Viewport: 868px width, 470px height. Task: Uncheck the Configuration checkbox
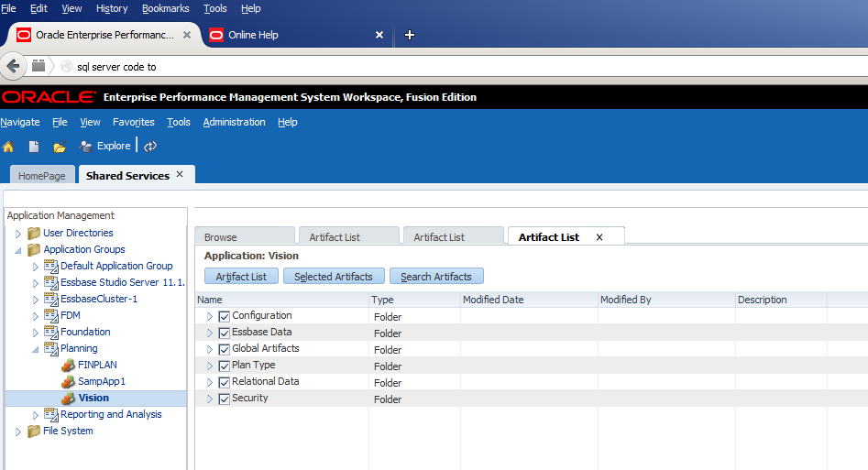(x=225, y=317)
